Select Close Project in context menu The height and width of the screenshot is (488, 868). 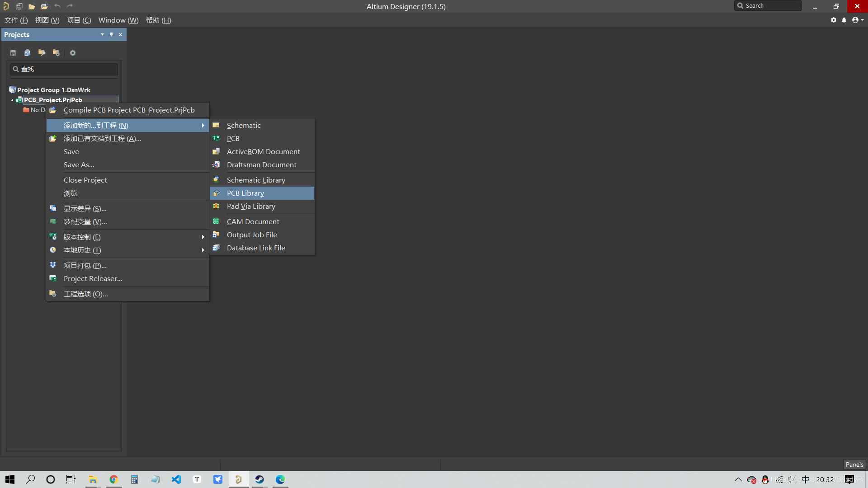(85, 180)
